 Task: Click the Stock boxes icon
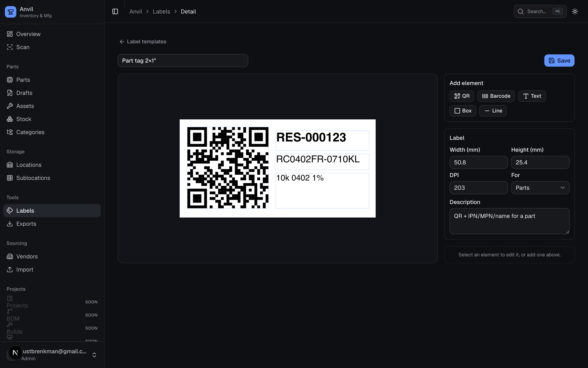(x=10, y=119)
